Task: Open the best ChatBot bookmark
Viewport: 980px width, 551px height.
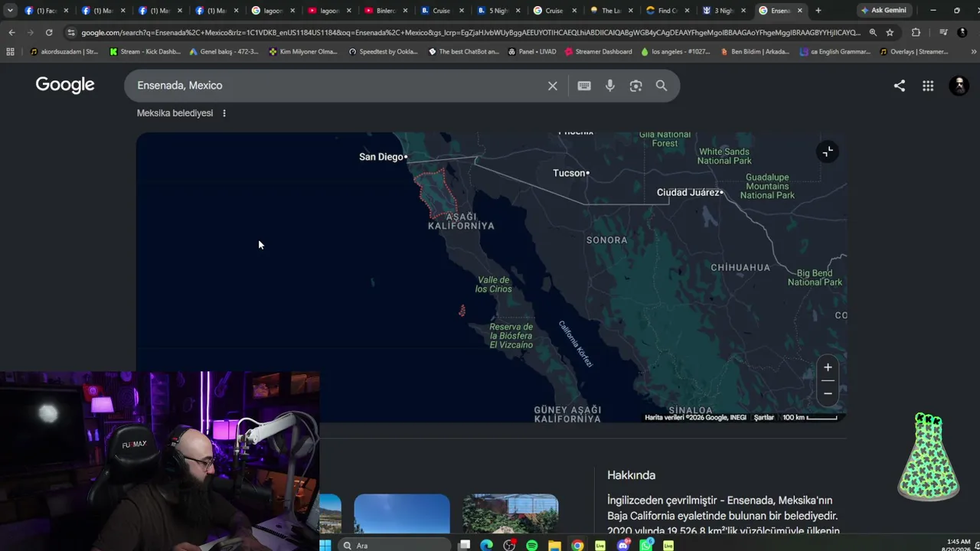Action: point(463,52)
